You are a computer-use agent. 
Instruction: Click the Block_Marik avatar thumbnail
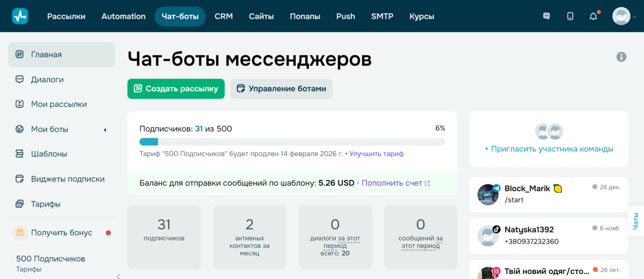click(x=488, y=194)
